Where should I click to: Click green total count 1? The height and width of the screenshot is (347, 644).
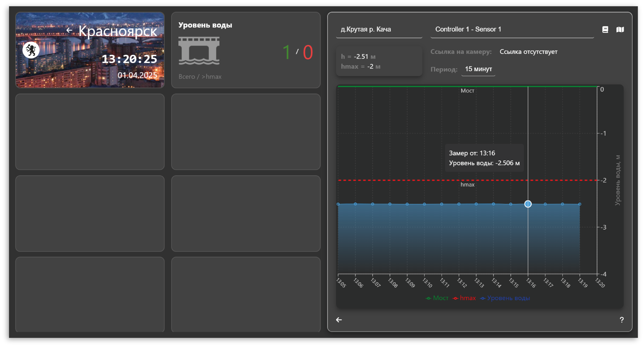pyautogui.click(x=286, y=52)
